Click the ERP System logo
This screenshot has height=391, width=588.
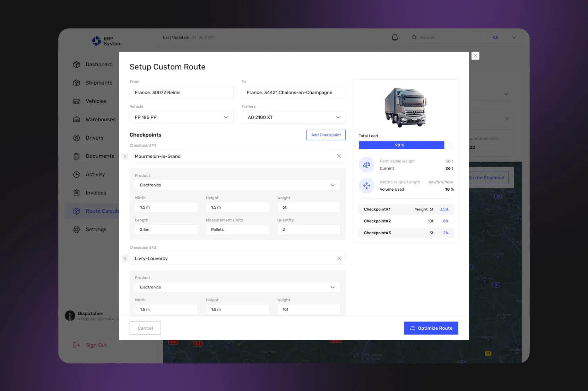point(106,41)
